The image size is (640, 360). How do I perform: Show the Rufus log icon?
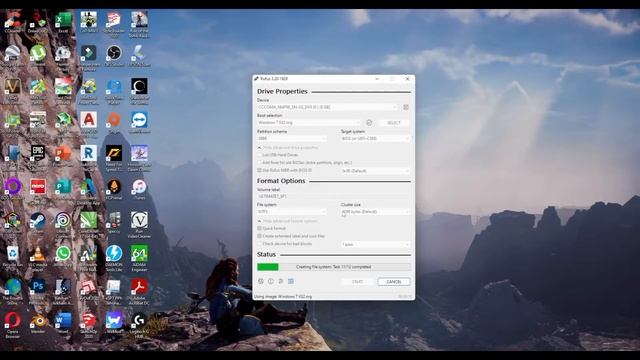point(291,281)
